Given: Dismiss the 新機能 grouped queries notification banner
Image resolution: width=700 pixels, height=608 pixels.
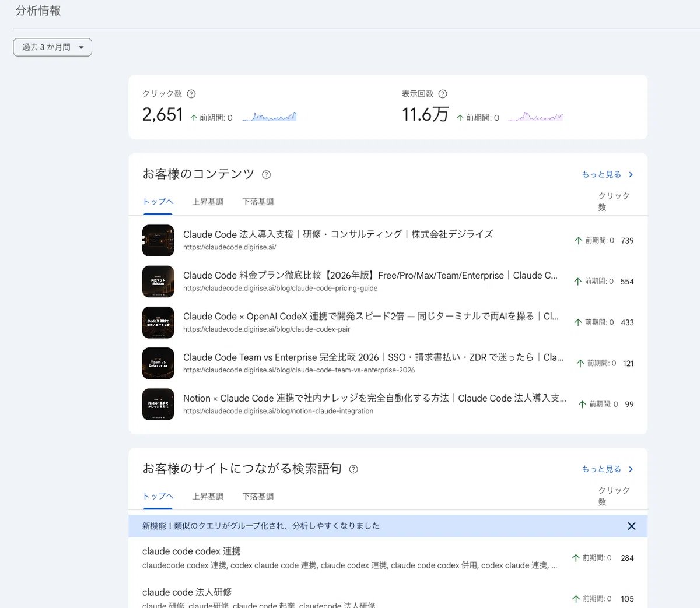Looking at the screenshot, I should [631, 526].
